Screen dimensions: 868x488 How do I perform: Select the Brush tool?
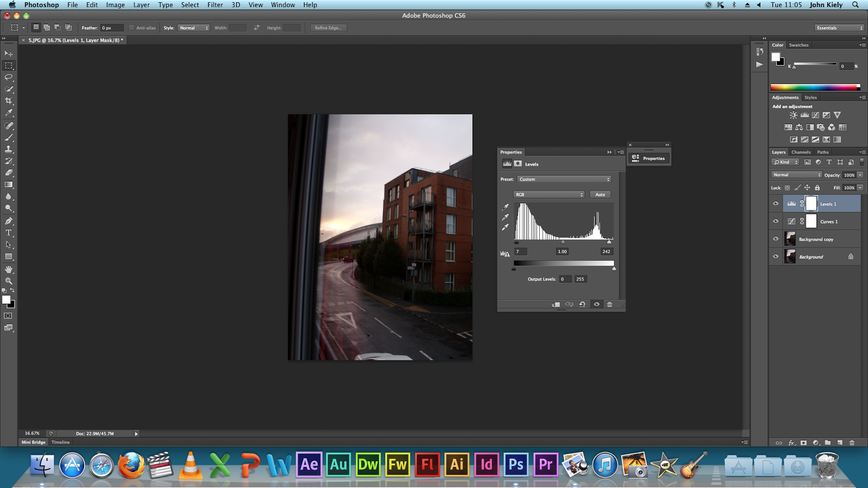pos(9,137)
